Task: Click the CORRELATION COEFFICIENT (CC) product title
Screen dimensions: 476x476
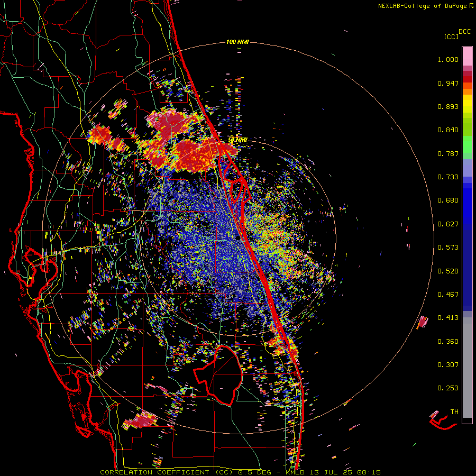Action: (166, 472)
